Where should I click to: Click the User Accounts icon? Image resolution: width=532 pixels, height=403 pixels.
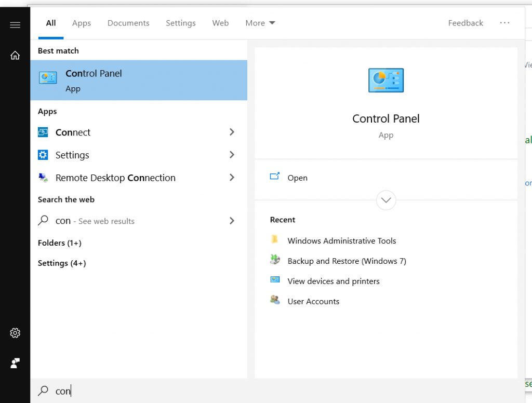275,300
